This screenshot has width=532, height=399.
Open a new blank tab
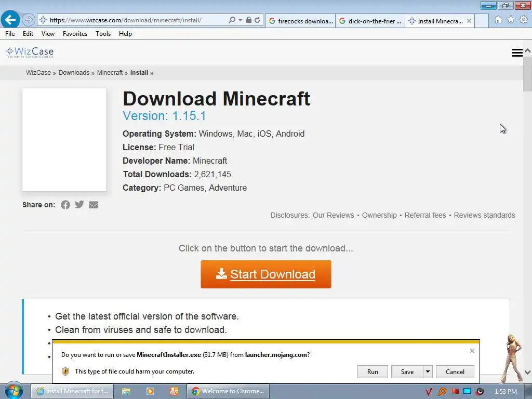[x=482, y=21]
